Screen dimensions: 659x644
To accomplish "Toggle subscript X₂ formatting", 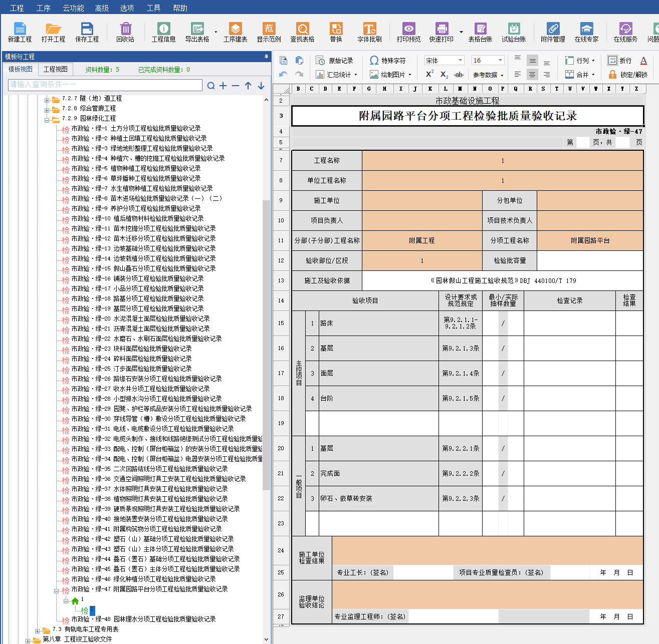I will [x=444, y=74].
